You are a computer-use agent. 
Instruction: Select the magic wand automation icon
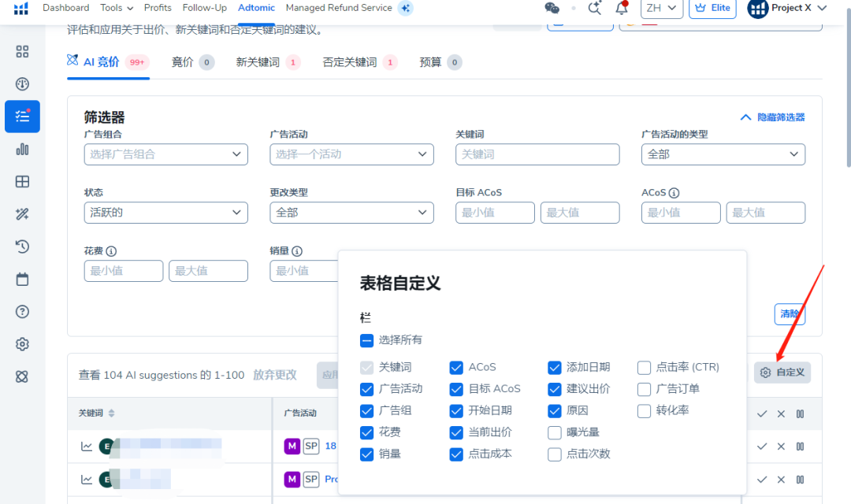(22, 213)
